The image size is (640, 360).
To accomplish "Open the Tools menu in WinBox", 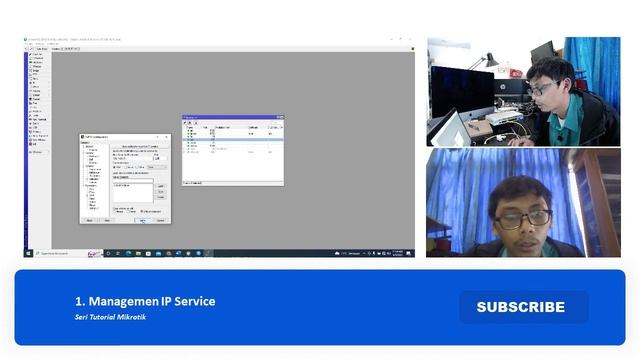I will click(38, 116).
